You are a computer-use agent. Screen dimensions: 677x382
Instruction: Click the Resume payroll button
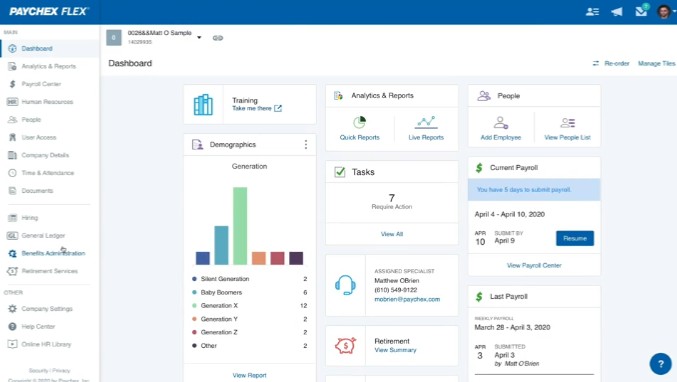(575, 238)
